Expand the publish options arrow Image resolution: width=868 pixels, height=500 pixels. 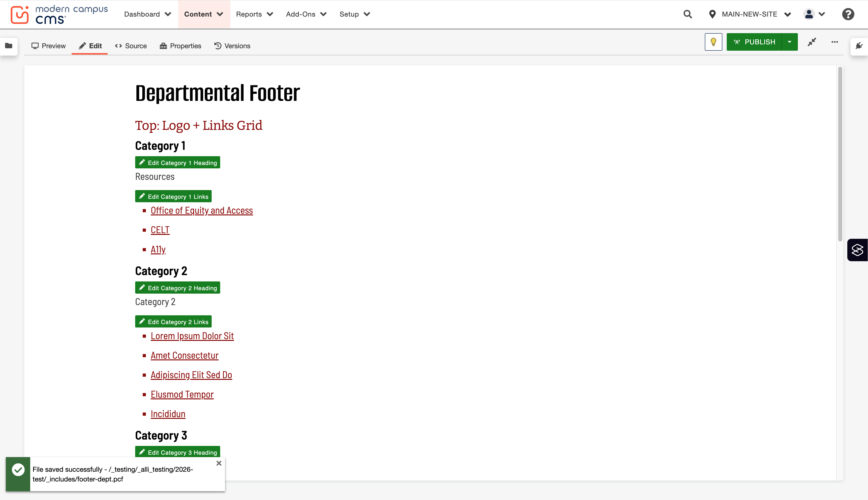pos(789,42)
